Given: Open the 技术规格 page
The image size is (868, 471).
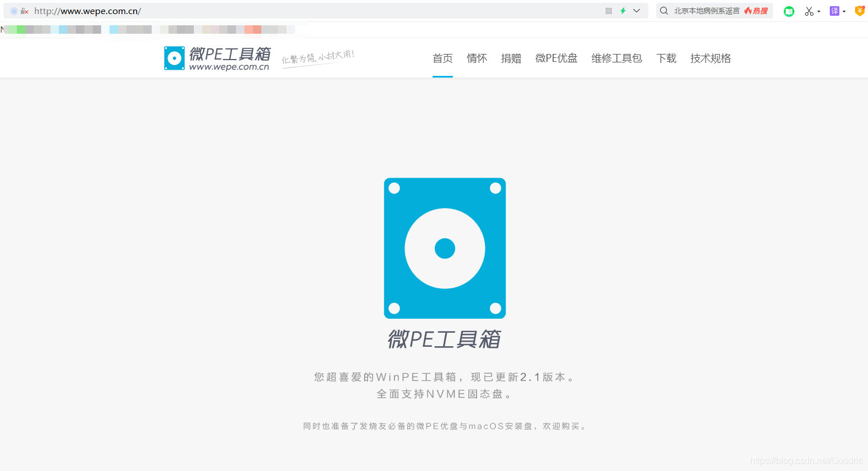Looking at the screenshot, I should [711, 58].
